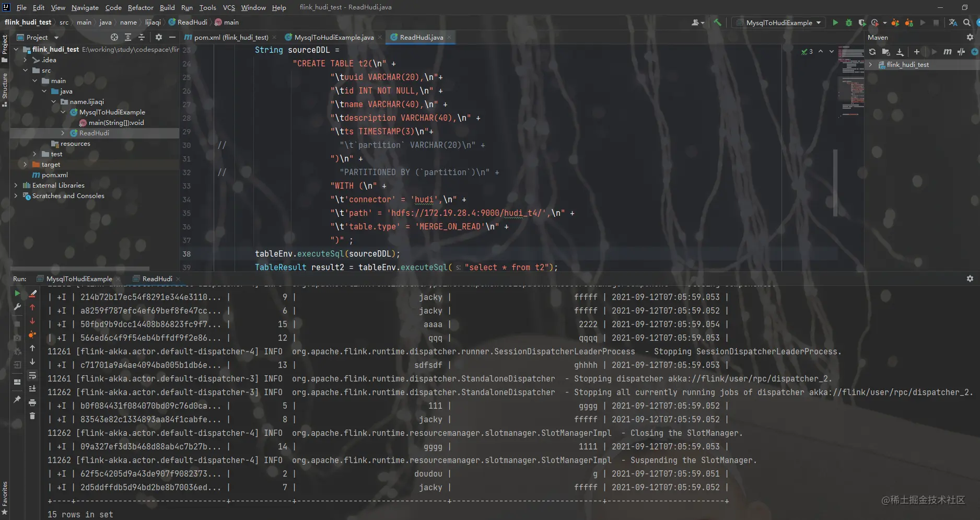This screenshot has height=520, width=980.
Task: Start debugging with the bug icon
Action: click(x=849, y=22)
